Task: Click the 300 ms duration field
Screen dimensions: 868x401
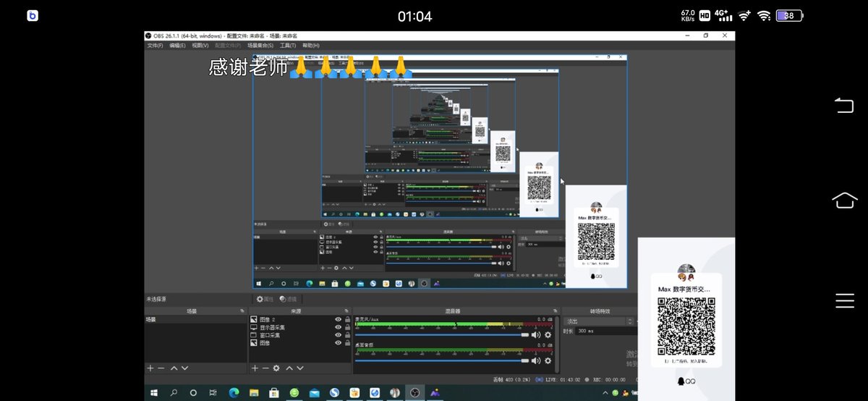Action: pos(606,331)
